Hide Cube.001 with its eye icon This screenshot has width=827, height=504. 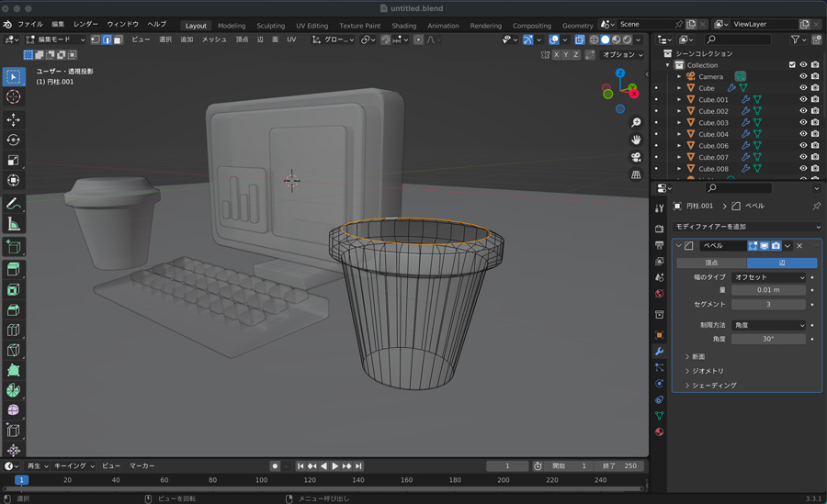pos(803,99)
